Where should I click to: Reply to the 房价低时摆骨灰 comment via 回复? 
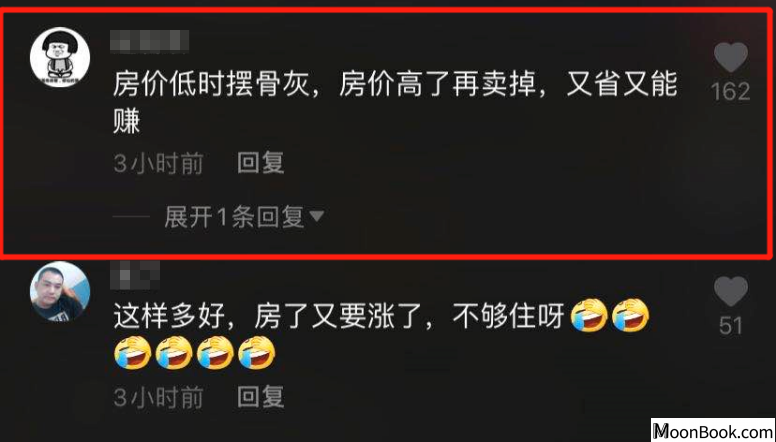260,162
